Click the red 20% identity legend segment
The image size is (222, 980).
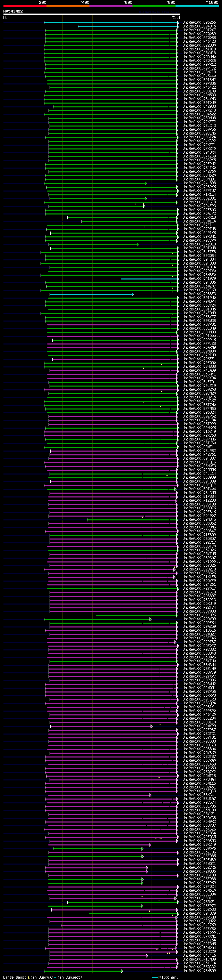(x=25, y=6)
